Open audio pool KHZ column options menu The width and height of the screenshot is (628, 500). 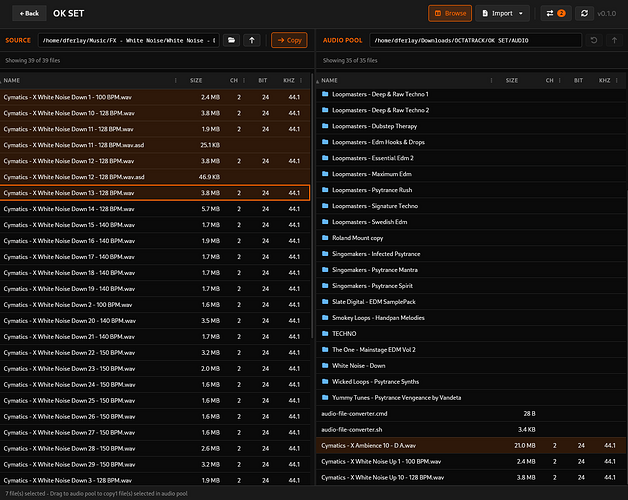tap(617, 81)
